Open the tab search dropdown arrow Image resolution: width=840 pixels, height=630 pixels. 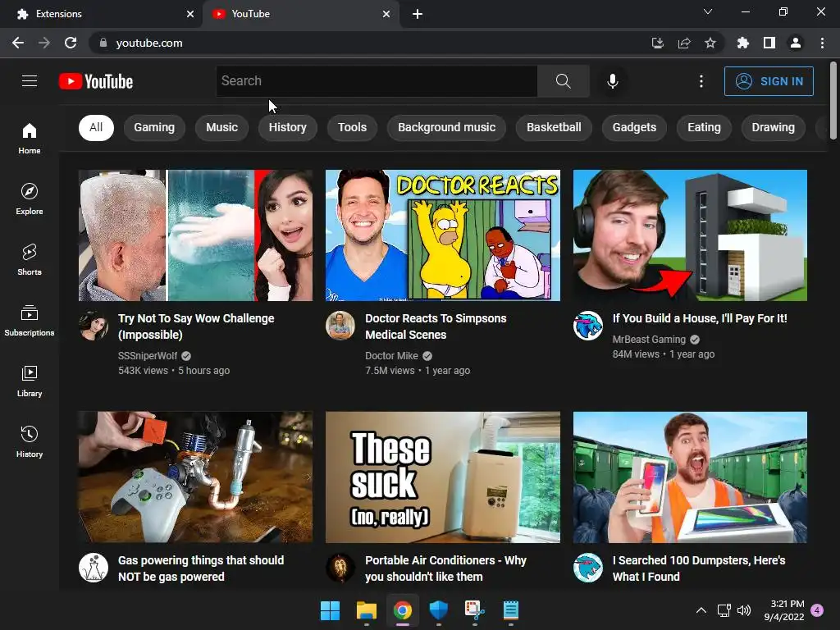(x=708, y=11)
